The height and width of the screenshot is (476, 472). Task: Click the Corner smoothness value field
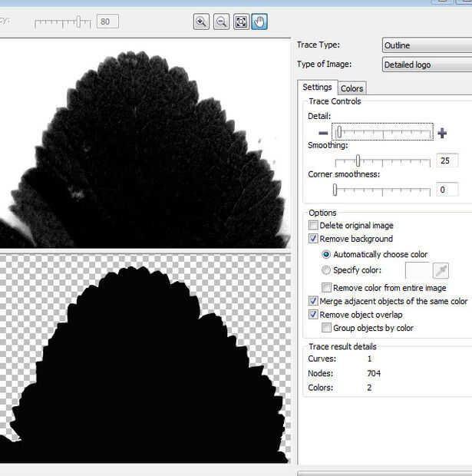tap(447, 190)
